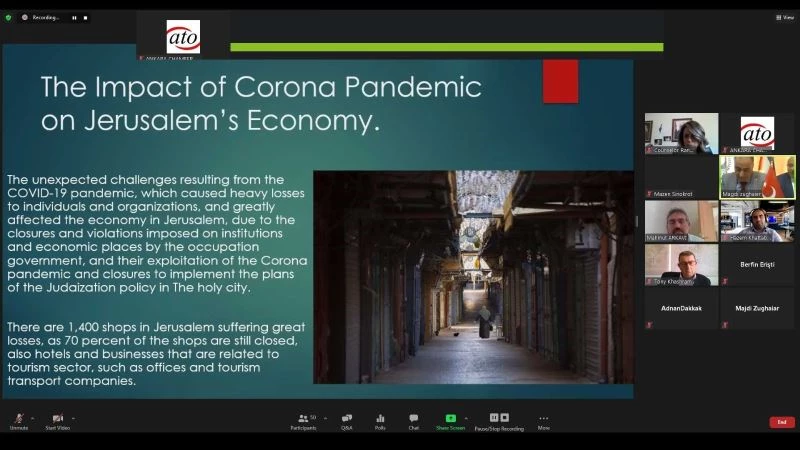The width and height of the screenshot is (800, 450).
Task: Open the Chat panel
Action: tap(413, 420)
